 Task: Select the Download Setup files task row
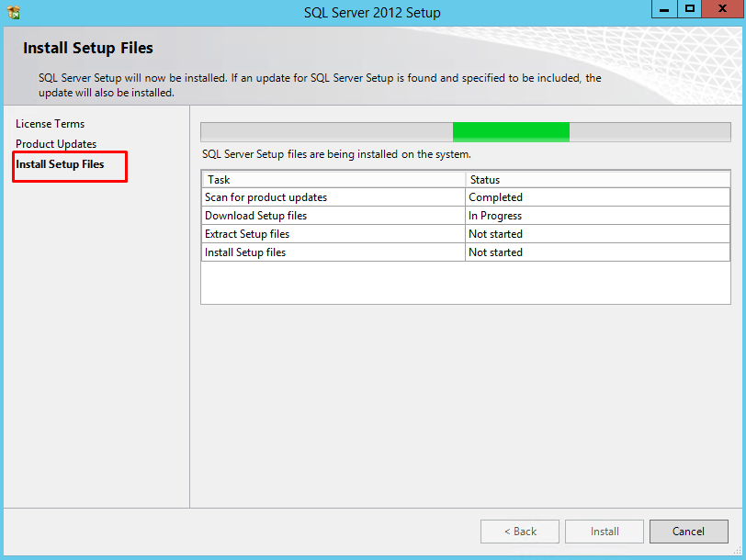click(255, 216)
